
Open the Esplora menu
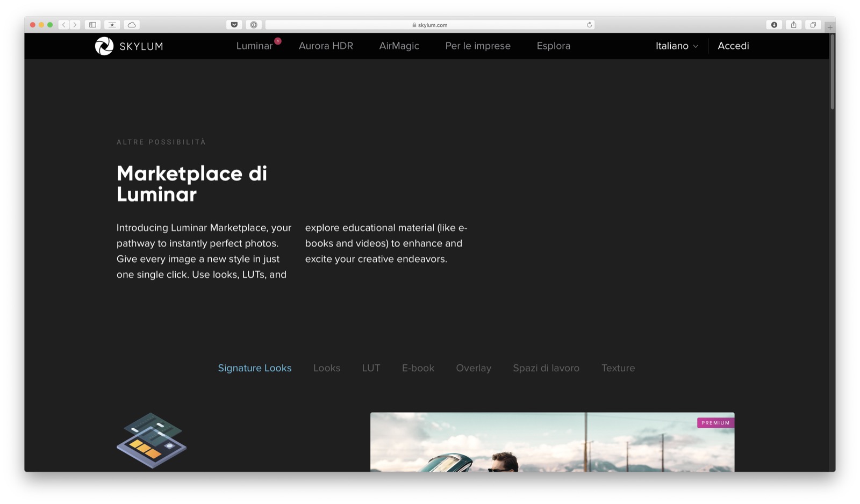click(x=554, y=46)
